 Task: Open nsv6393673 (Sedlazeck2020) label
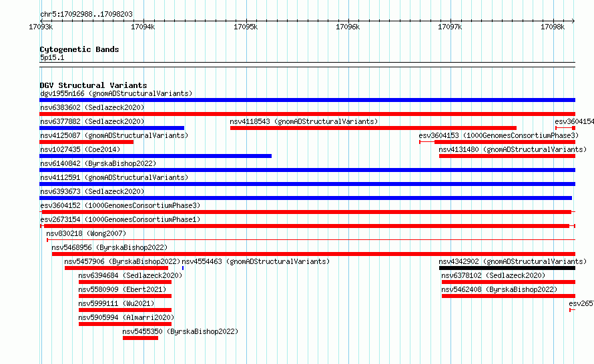point(92,191)
